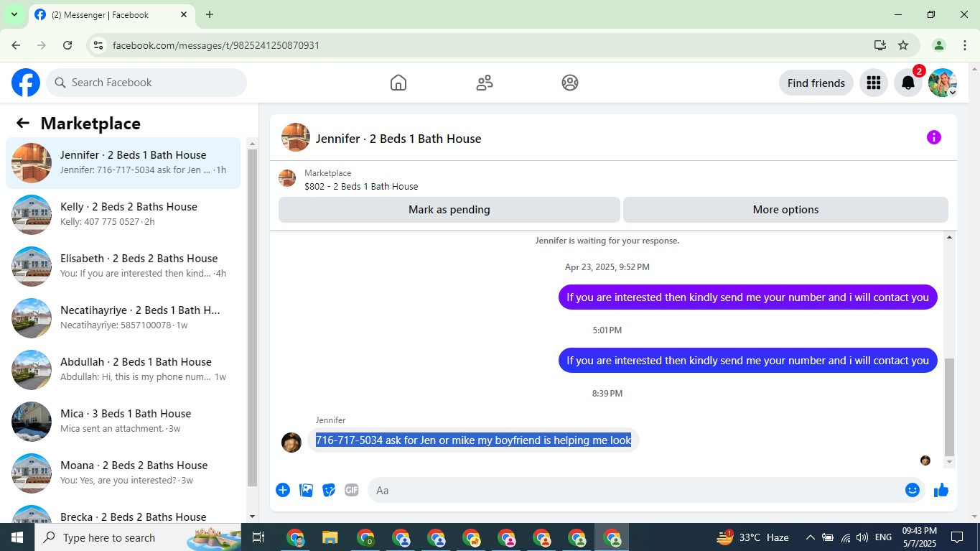The image size is (980, 551).
Task: Open File Explorer from taskbar
Action: [330, 537]
